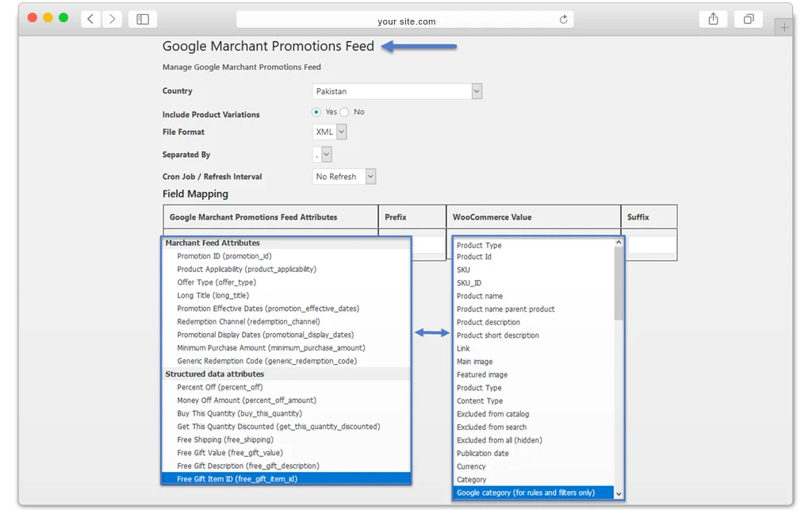The width and height of the screenshot is (812, 510).
Task: Select Featured image option
Action: click(534, 375)
